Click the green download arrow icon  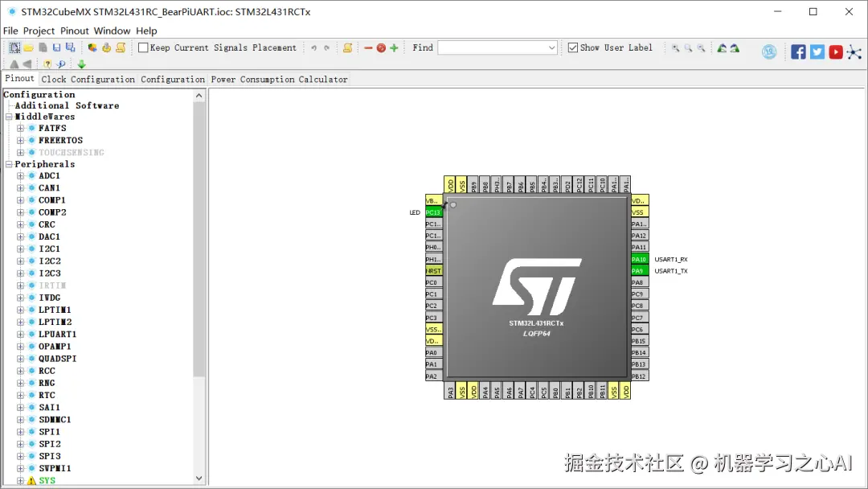82,64
